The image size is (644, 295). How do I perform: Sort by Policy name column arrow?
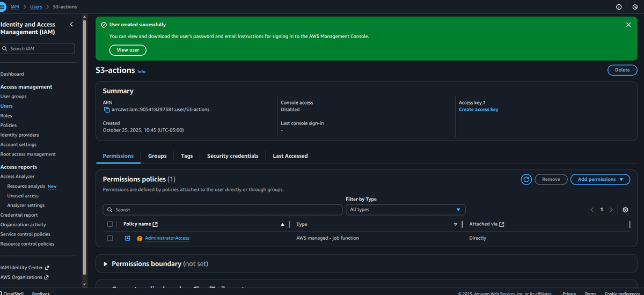[283, 224]
